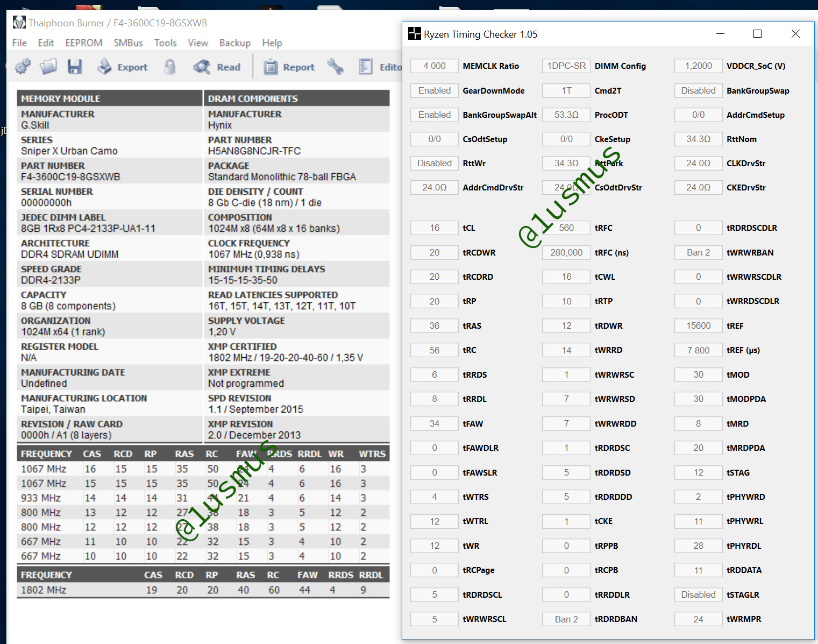
Task: Select the VDDCR_SoC voltage field
Action: 699,66
